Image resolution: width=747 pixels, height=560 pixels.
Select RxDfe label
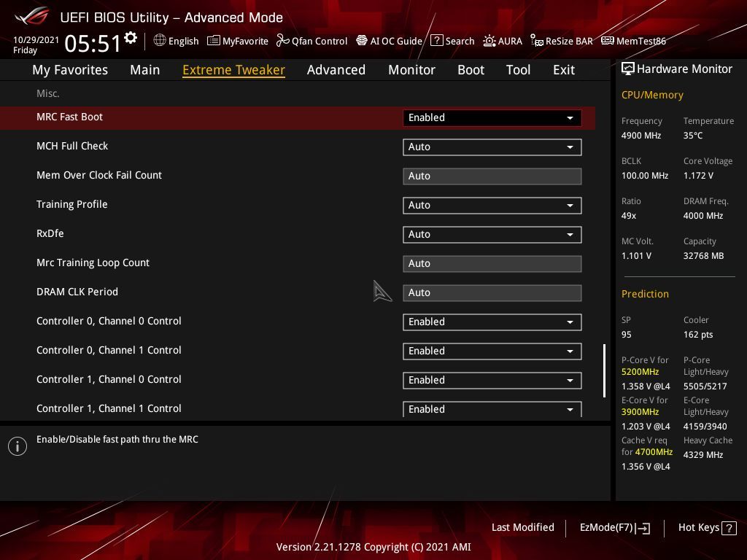tap(50, 233)
